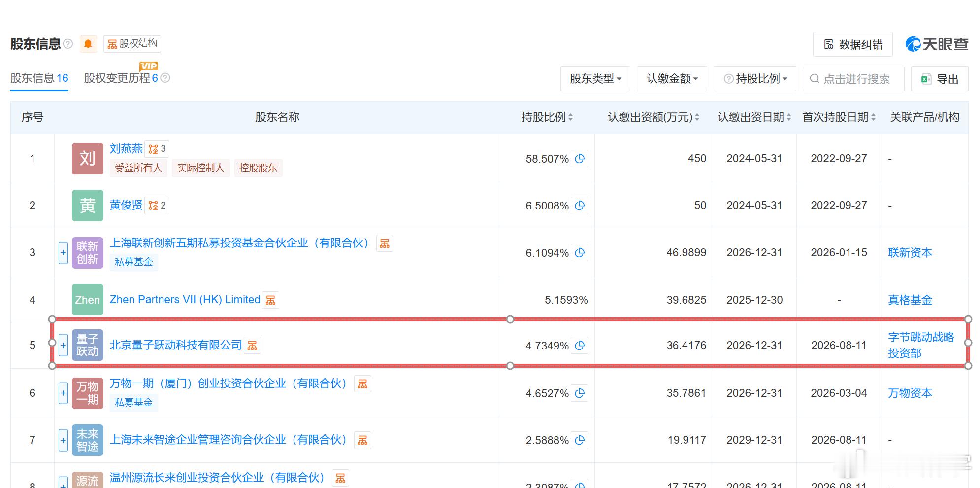Click 私募基金 tag under 万物一期（厦门）
980x488 pixels.
[133, 403]
